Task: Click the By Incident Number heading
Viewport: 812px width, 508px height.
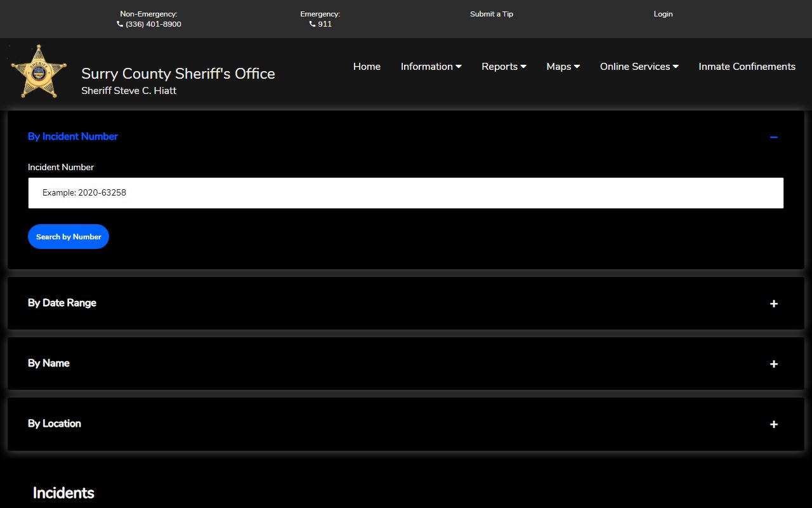Action: [x=73, y=137]
